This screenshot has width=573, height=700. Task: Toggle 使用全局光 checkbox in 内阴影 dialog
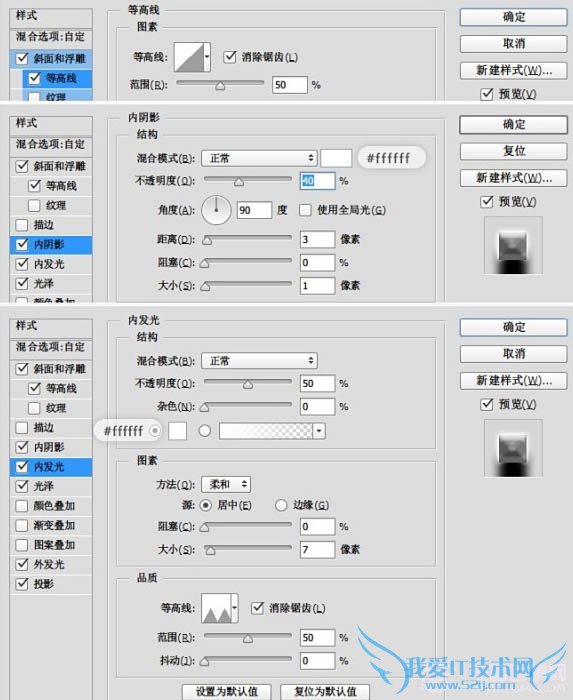coord(305,210)
